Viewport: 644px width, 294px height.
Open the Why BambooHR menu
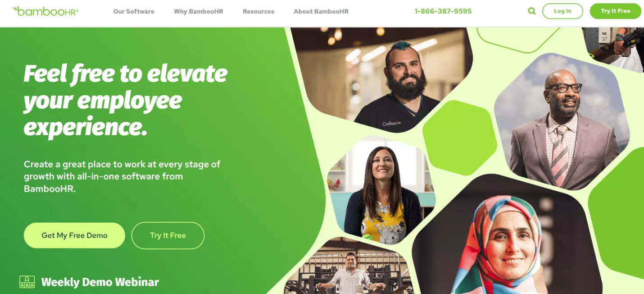coord(199,11)
